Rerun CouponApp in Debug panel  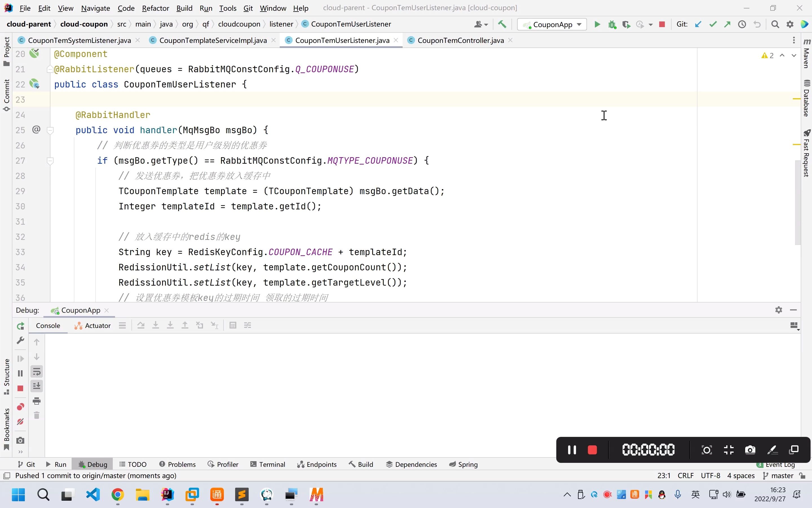click(21, 326)
